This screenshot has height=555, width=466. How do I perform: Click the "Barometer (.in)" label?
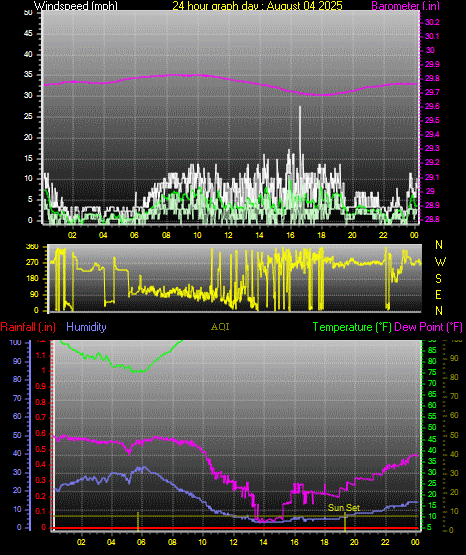coord(405,6)
